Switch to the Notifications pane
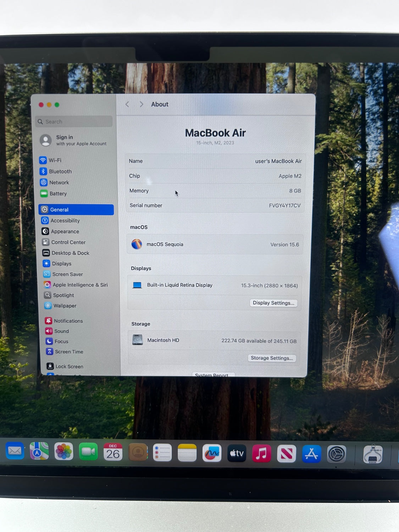Viewport: 399px width, 532px height. tap(68, 321)
